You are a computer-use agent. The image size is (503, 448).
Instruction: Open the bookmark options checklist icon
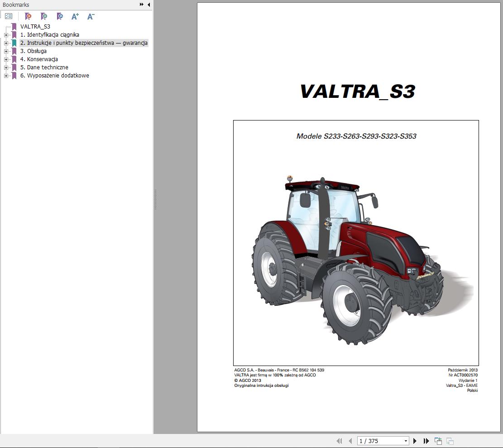pyautogui.click(x=9, y=16)
